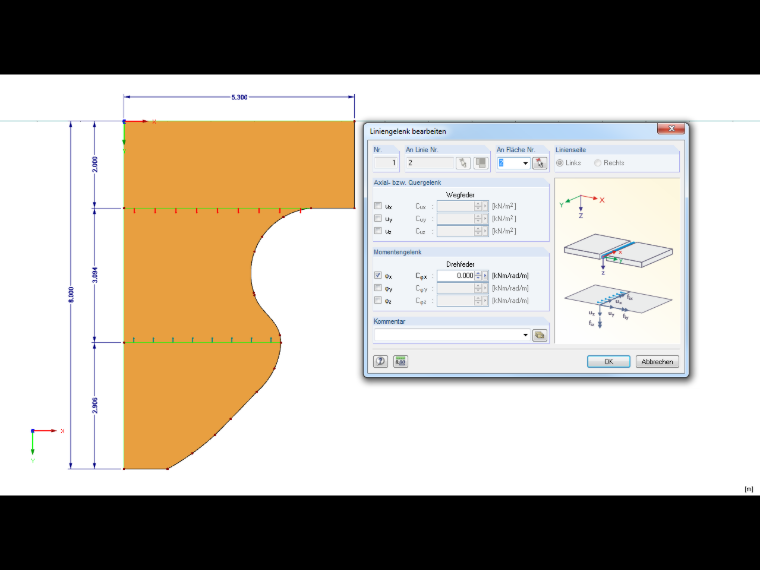Click the global axis symbol at lower left
Viewport: 760px width, 570px height.
46,445
